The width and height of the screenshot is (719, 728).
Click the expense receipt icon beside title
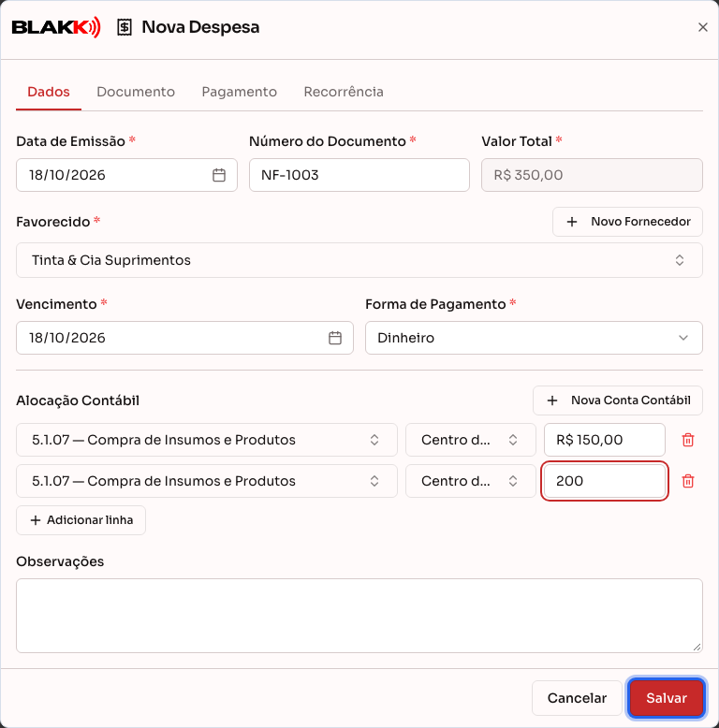pyautogui.click(x=124, y=27)
